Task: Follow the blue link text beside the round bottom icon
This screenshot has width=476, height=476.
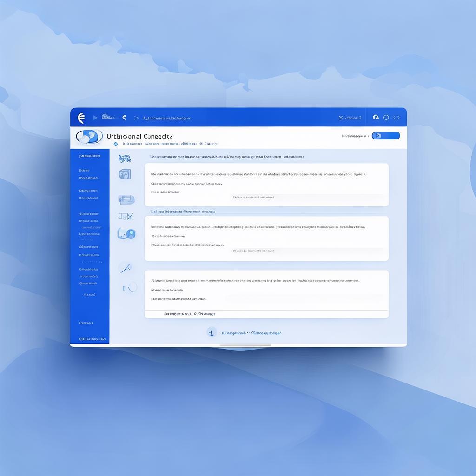Action: [x=251, y=333]
